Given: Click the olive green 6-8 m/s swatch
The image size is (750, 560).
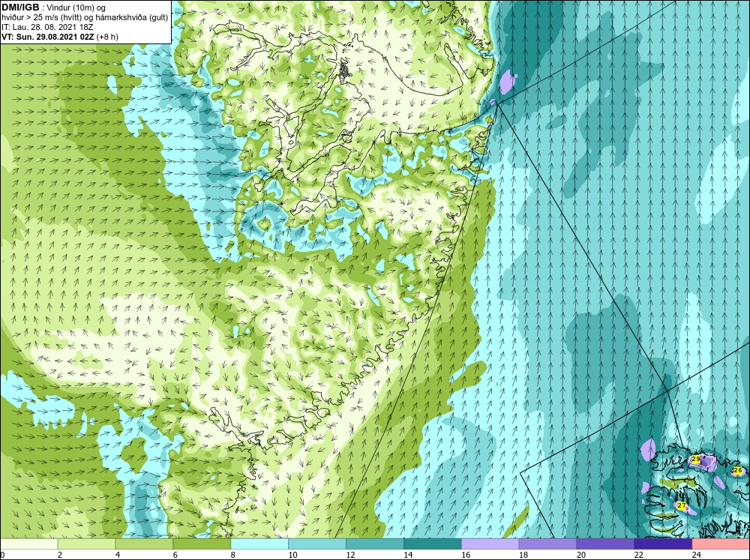Looking at the screenshot, I should [x=202, y=544].
